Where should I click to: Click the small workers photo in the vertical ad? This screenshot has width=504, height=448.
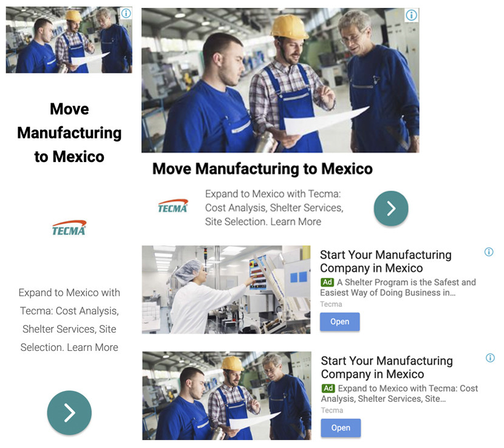(x=69, y=40)
